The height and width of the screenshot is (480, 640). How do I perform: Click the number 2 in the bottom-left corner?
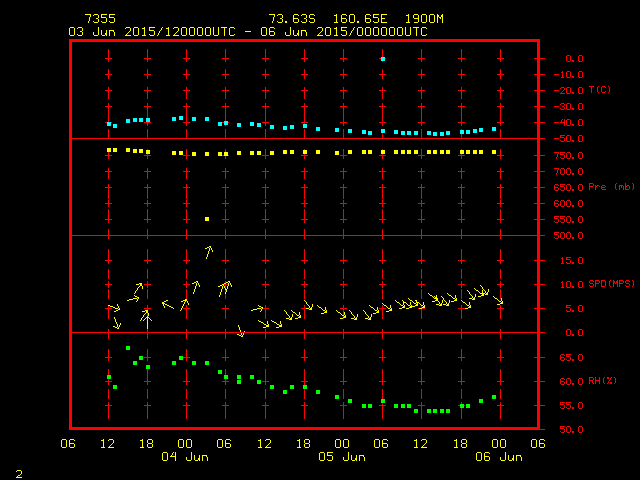coord(18,471)
